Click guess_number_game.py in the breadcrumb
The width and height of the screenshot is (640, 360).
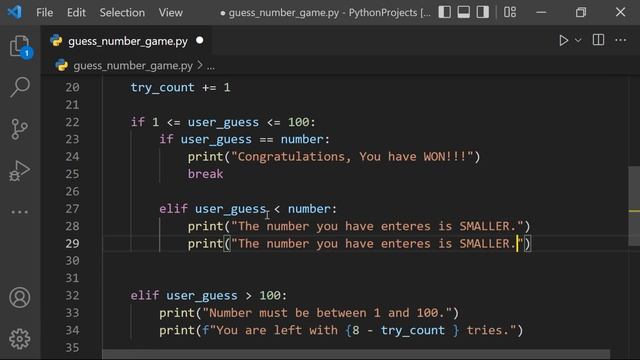pos(133,66)
